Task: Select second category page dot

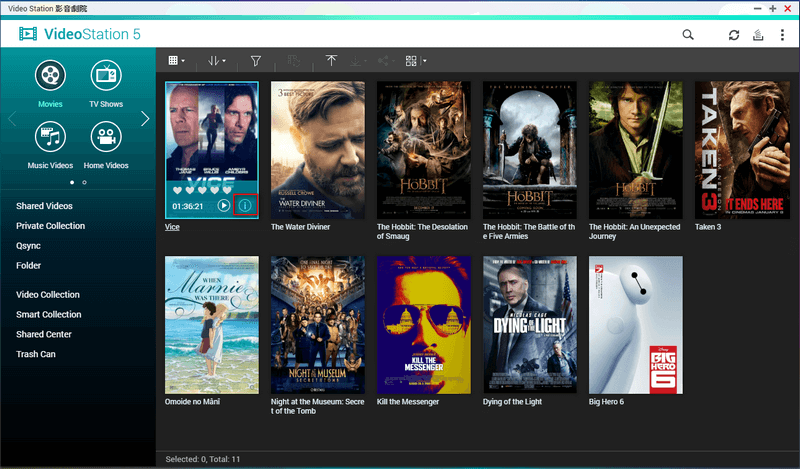Action: click(84, 182)
